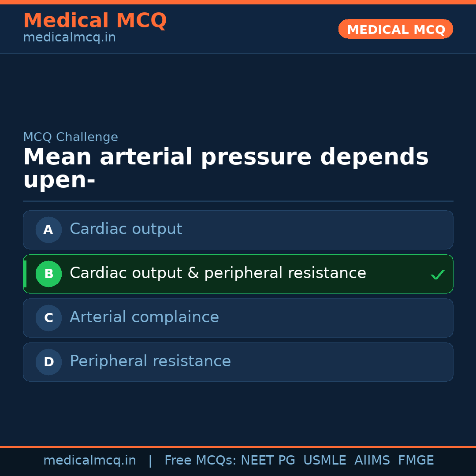The image size is (476, 476).
Task: Click the orange Medical MCQ title
Action: [95, 21]
